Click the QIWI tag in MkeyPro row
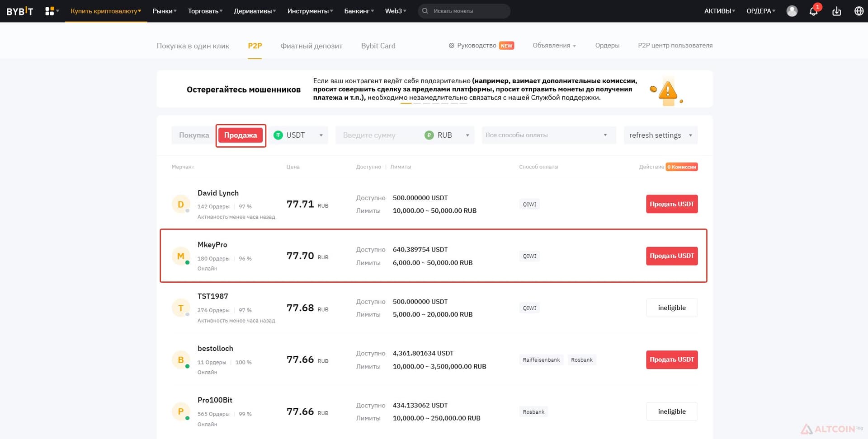This screenshot has height=439, width=868. 529,256
